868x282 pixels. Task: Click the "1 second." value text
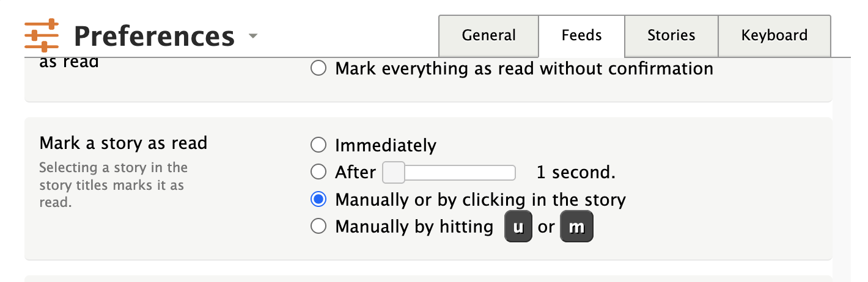click(x=575, y=173)
